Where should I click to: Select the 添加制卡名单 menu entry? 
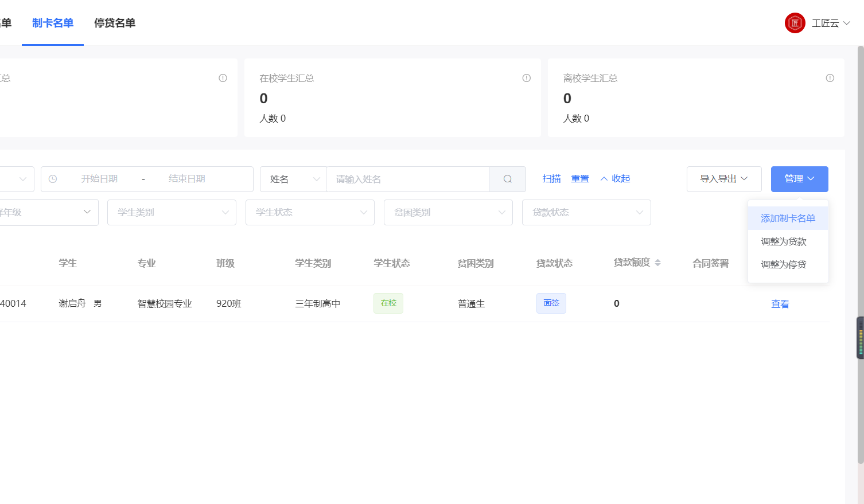tap(788, 218)
